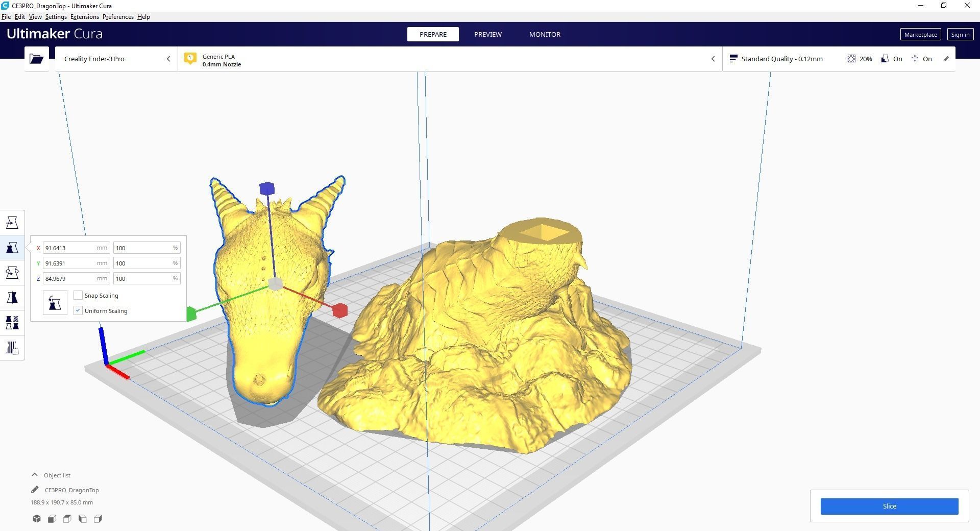Click the print settings pencil icon
The width and height of the screenshot is (980, 531).
click(x=946, y=59)
